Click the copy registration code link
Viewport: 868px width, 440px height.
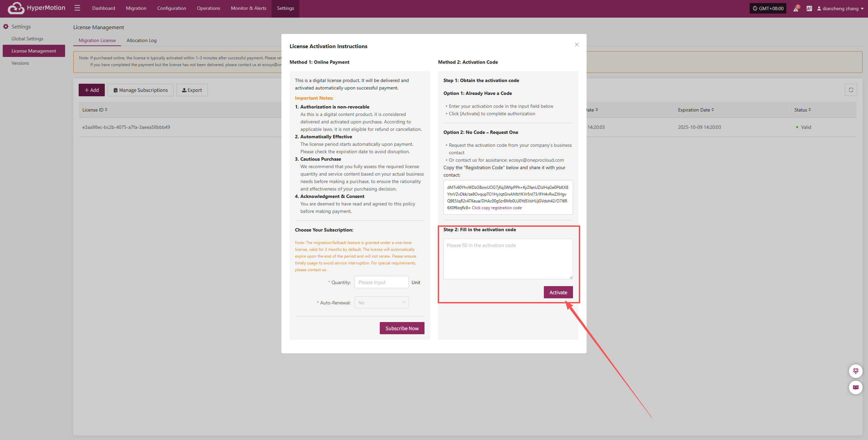tap(496, 208)
